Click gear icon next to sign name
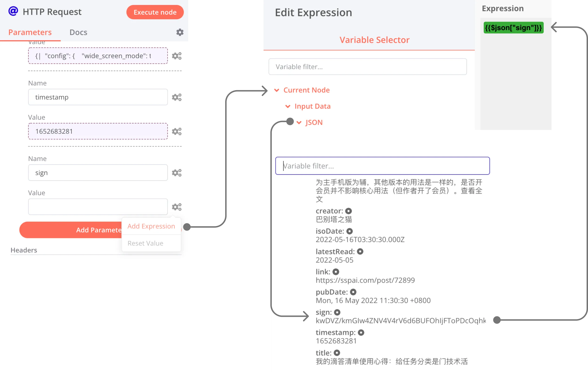 point(176,173)
